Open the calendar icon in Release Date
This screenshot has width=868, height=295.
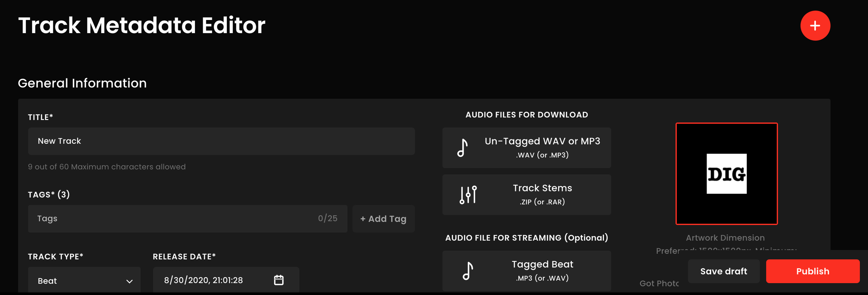279,280
